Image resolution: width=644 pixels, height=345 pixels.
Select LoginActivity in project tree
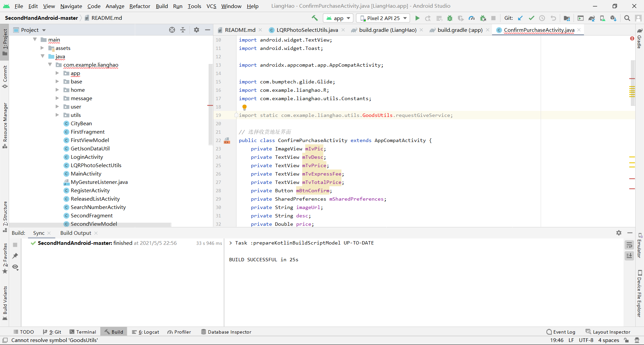pos(87,157)
